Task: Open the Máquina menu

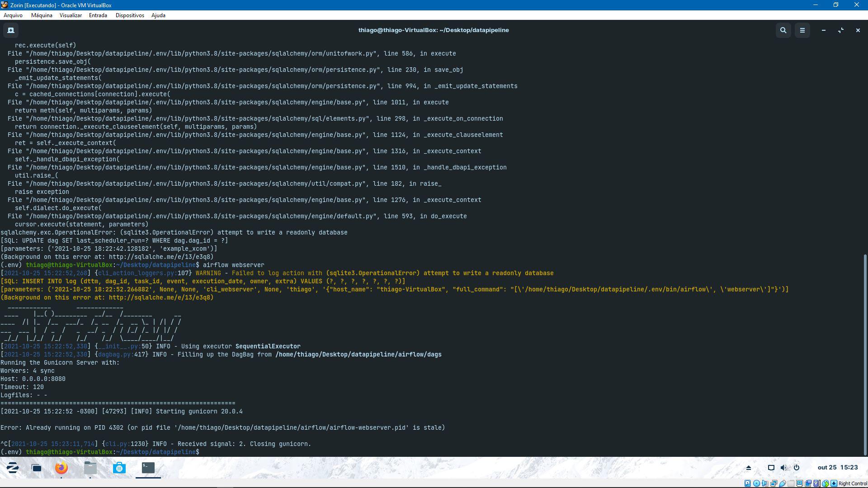Action: coord(42,15)
